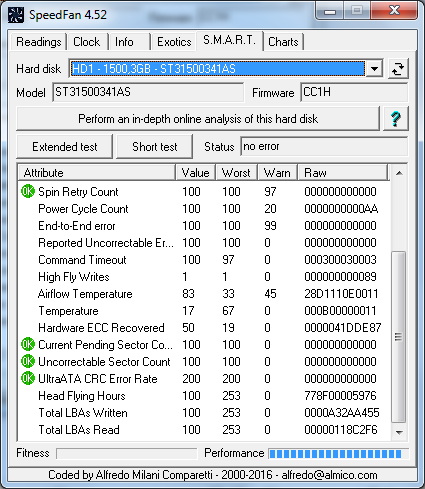The height and width of the screenshot is (489, 425).
Task: Click the Firmware field CC1H
Action: coord(354,92)
